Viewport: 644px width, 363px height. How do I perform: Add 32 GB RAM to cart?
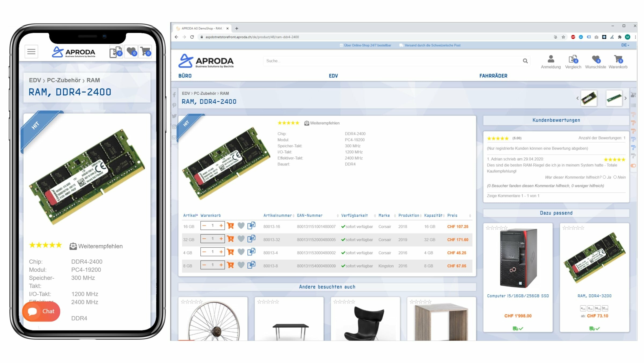tap(230, 239)
